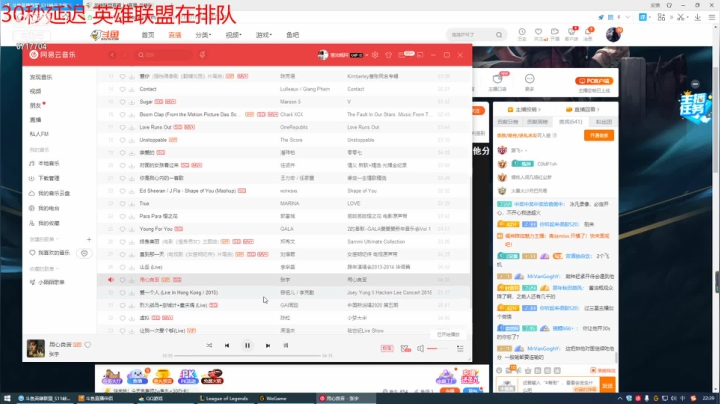Image resolution: width=720 pixels, height=404 pixels.
Task: Click the Douyu search magnifier icon
Action: pyautogui.click(x=499, y=35)
